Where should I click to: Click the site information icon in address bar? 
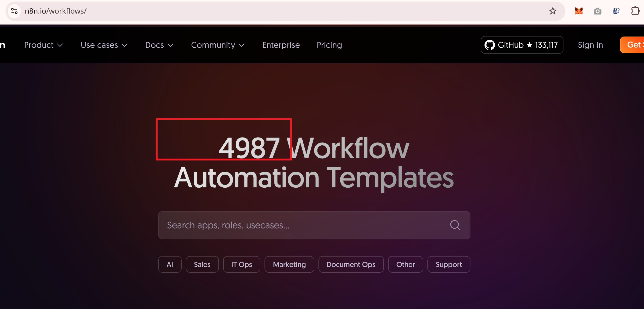pyautogui.click(x=14, y=11)
